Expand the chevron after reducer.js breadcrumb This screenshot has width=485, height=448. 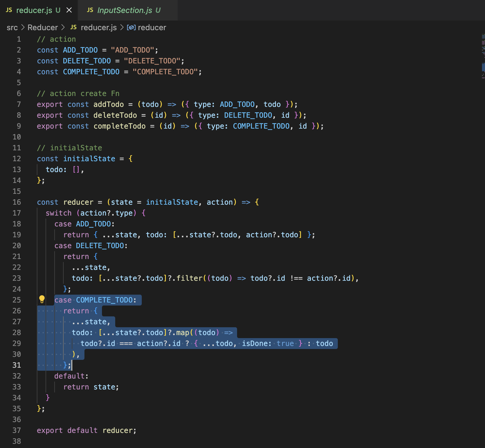coord(122,27)
